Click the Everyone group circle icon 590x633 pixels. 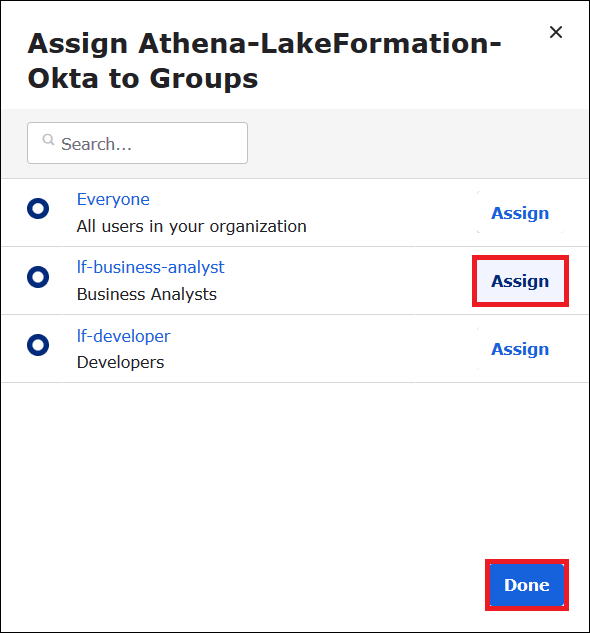tap(38, 209)
